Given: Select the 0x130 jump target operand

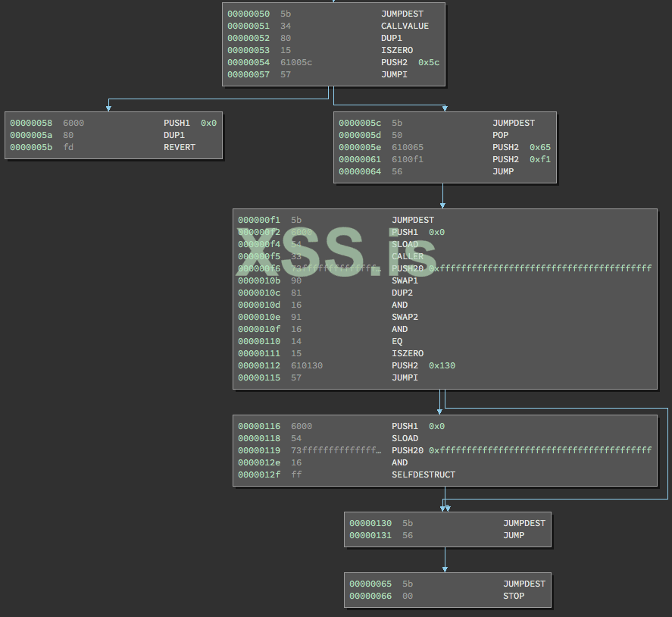Looking at the screenshot, I should tap(442, 365).
